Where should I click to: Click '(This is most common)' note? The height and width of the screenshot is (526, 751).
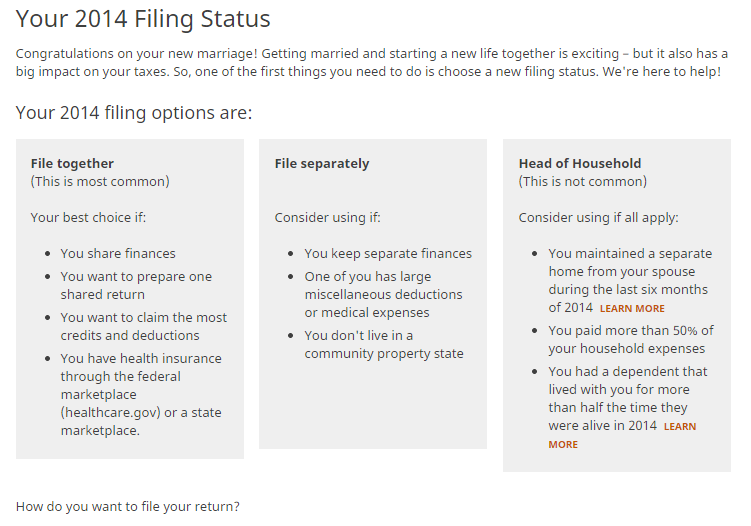coord(100,182)
